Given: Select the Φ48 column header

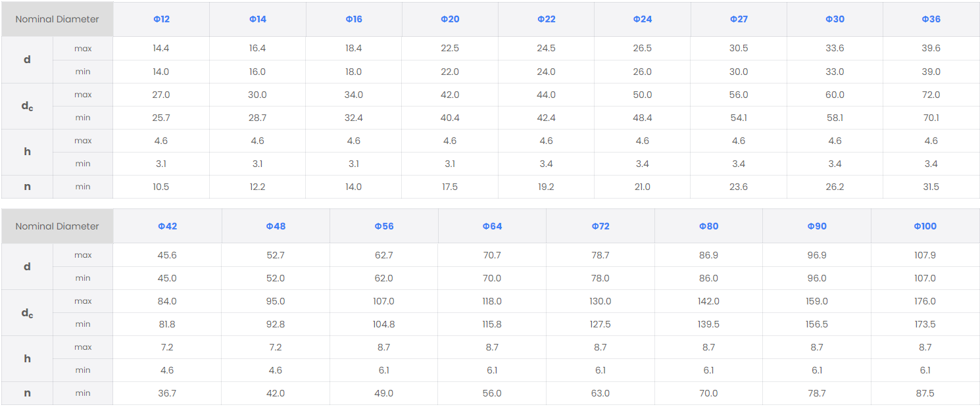Looking at the screenshot, I should (x=276, y=226).
